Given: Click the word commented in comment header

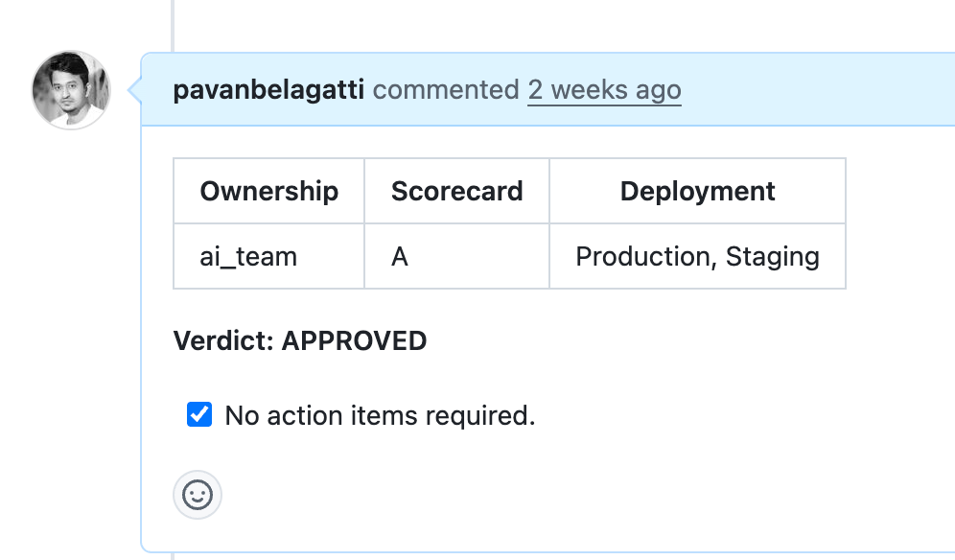Looking at the screenshot, I should point(446,89).
